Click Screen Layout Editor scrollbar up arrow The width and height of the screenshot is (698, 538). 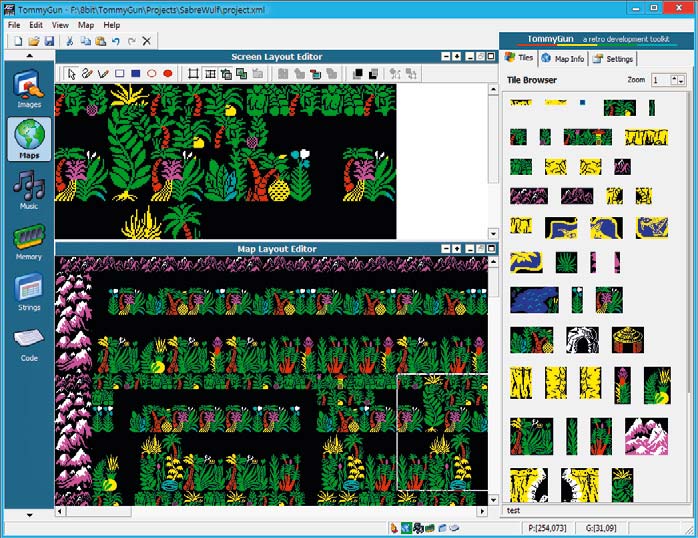[x=493, y=89]
